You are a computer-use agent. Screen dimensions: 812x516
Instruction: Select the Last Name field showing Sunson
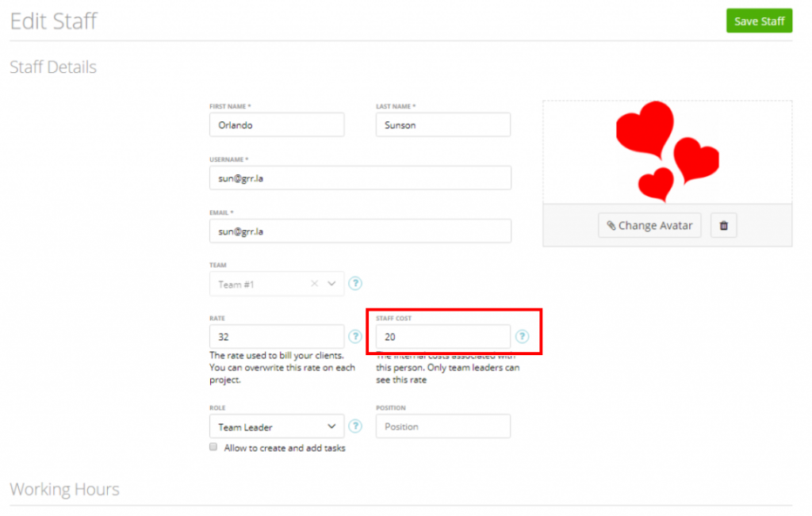tap(442, 124)
